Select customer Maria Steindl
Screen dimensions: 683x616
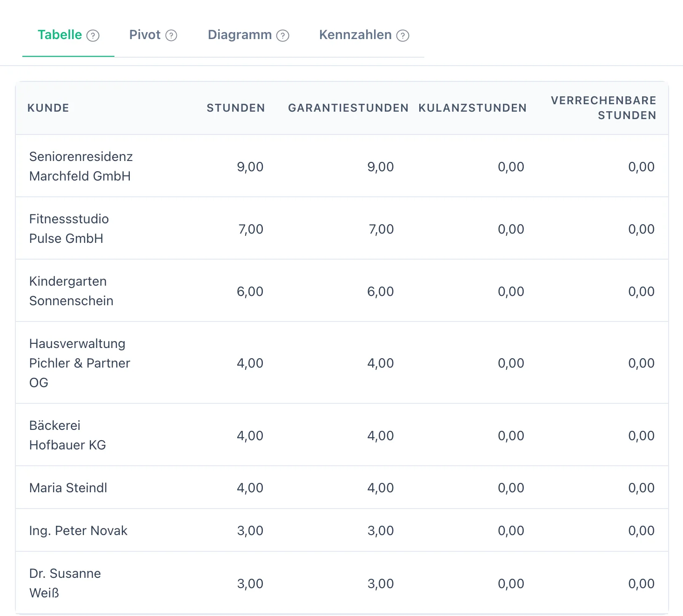click(x=68, y=488)
